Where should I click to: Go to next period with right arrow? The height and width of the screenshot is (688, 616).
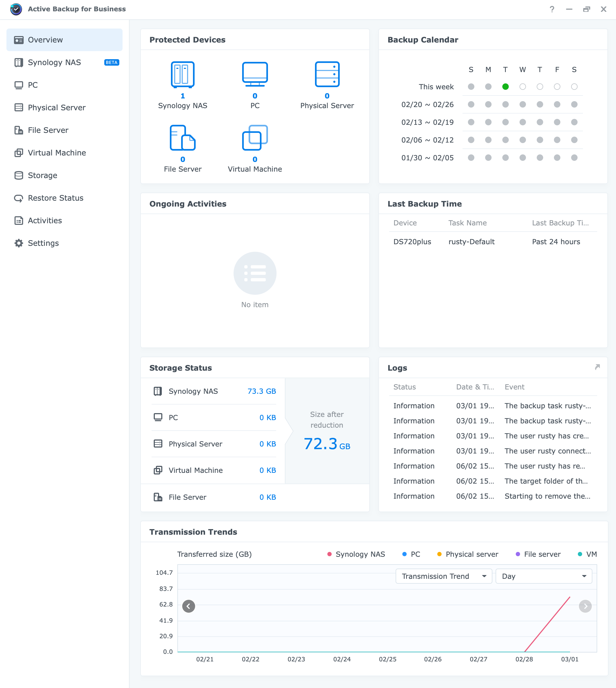(x=585, y=606)
